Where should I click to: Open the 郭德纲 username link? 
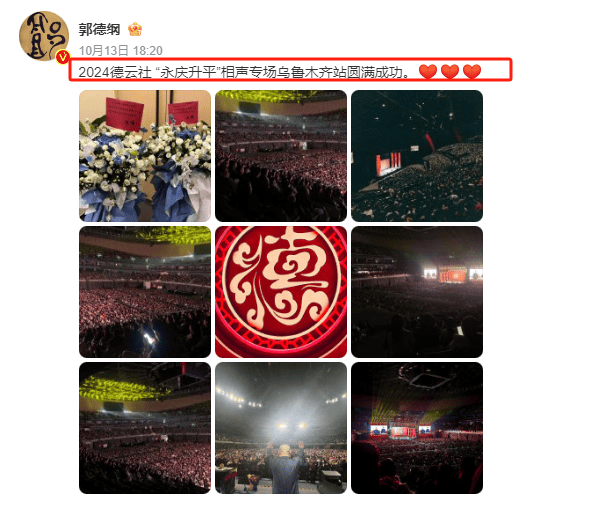100,29
